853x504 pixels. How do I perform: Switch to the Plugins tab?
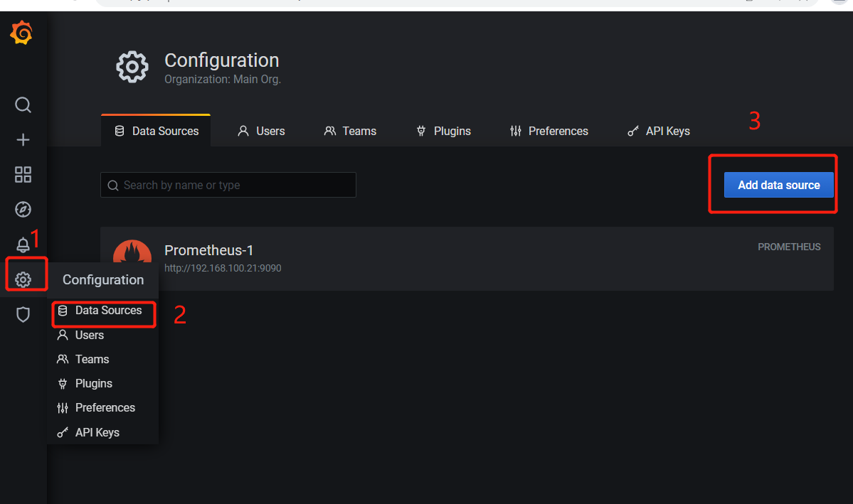click(x=443, y=131)
